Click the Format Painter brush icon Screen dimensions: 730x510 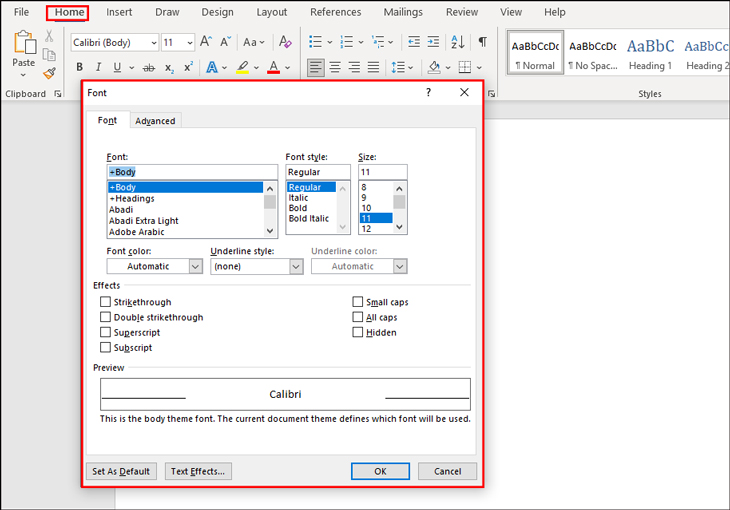coord(49,74)
